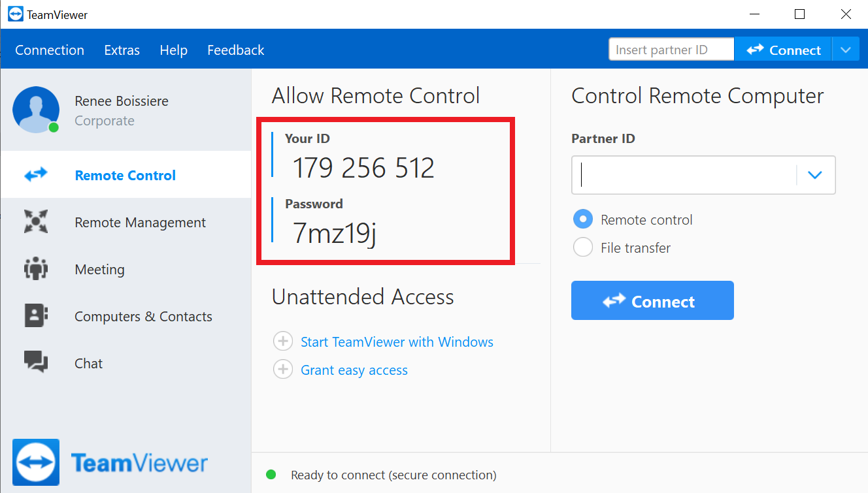Click the Grant easy access link
Image resolution: width=868 pixels, height=493 pixels.
(x=354, y=370)
